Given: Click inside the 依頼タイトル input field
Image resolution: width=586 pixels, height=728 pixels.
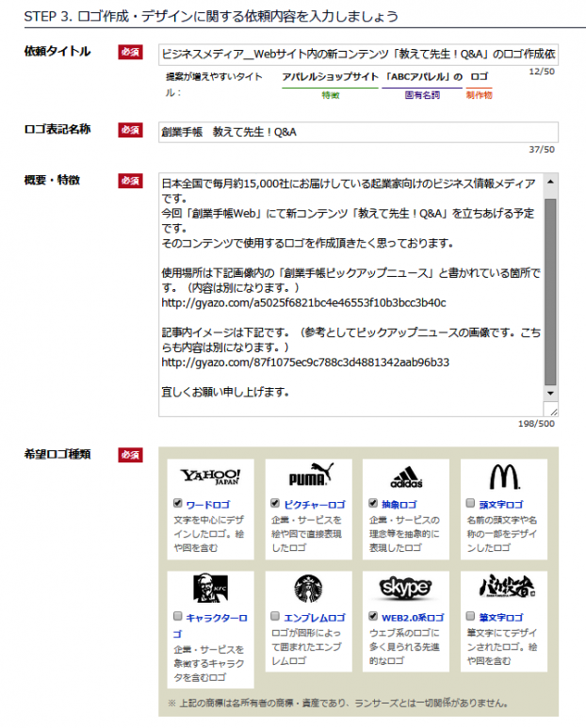Looking at the screenshot, I should click(x=358, y=55).
